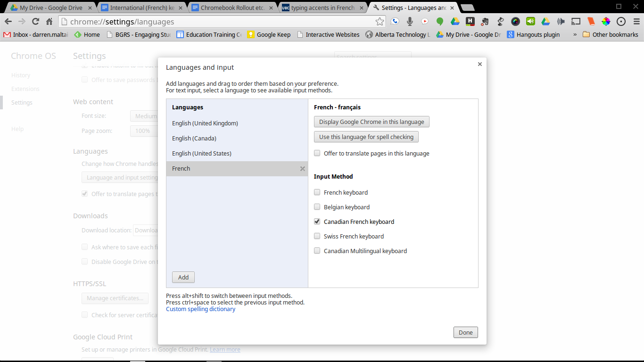Click the green speaker extension icon
This screenshot has width=644, height=362.
530,21
